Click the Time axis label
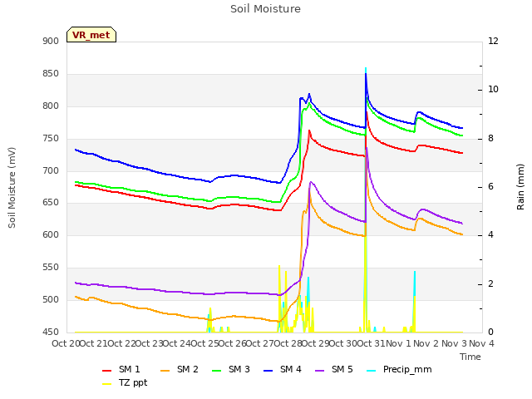Viewport: 532px width, 399px height. pos(470,357)
